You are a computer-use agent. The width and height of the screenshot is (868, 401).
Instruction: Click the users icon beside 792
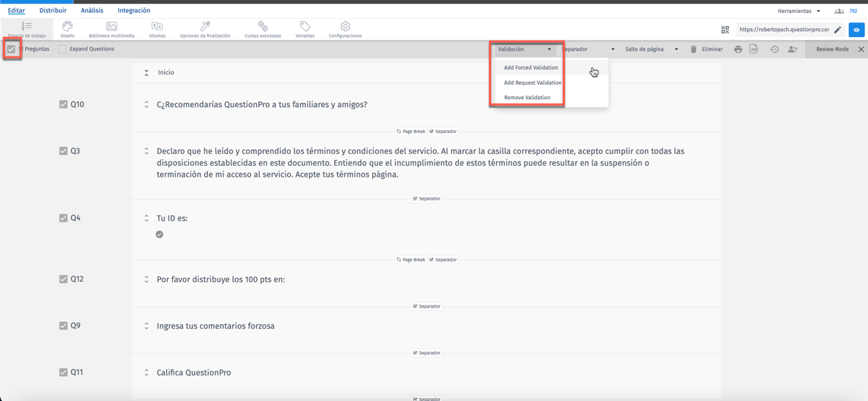(839, 12)
